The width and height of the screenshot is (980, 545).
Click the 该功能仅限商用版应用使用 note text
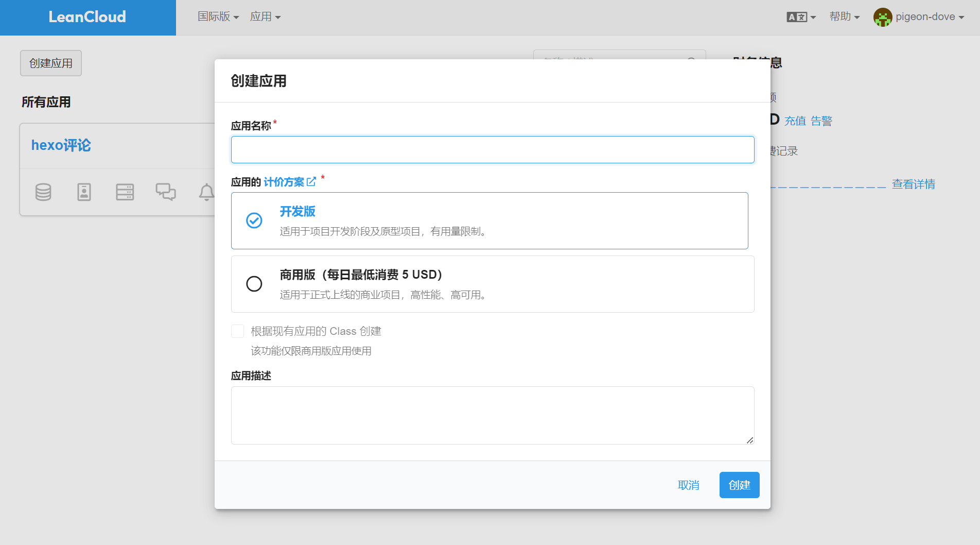point(311,351)
